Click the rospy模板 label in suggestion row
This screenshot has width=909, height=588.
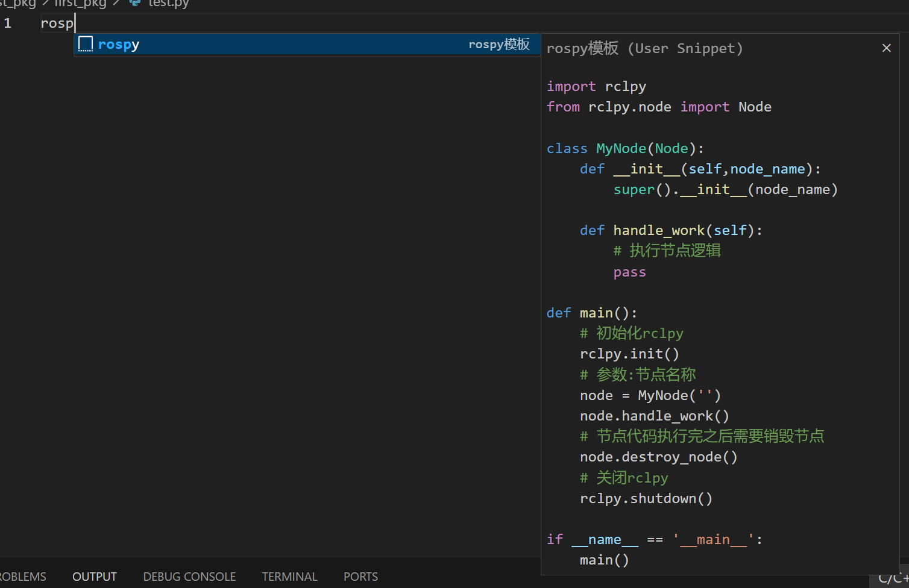click(499, 45)
